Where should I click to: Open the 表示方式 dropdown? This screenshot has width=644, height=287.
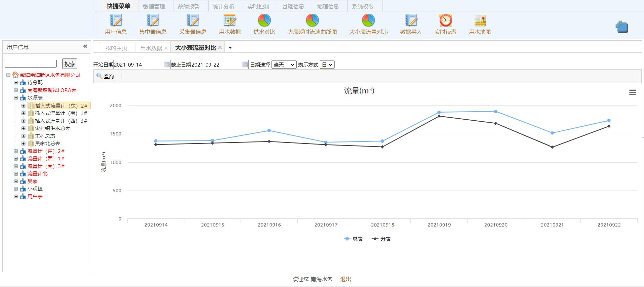(x=327, y=65)
